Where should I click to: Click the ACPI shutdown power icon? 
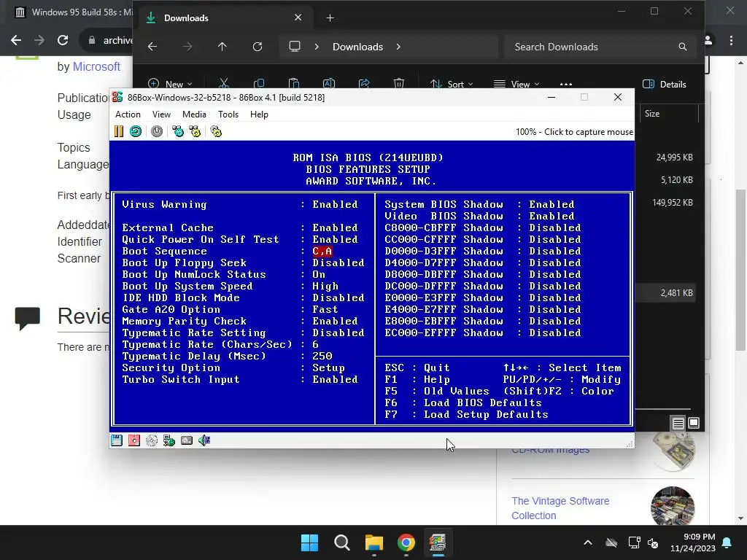pyautogui.click(x=157, y=131)
